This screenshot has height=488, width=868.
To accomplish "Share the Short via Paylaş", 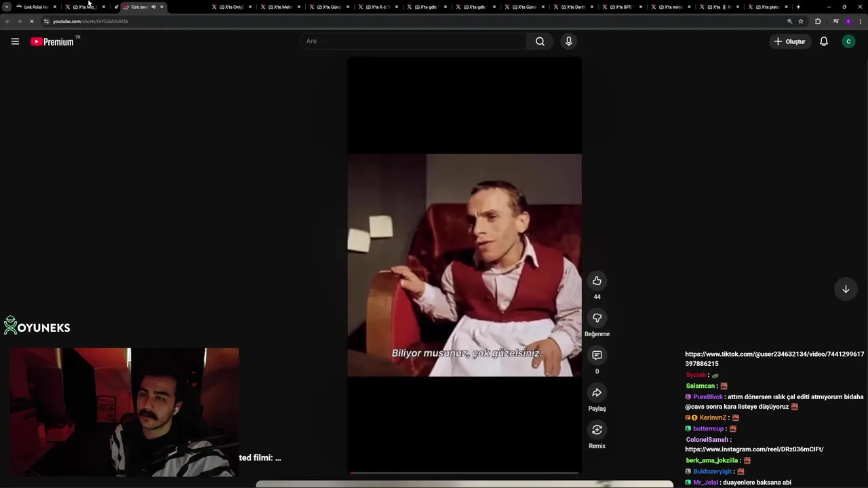I will 597,392.
